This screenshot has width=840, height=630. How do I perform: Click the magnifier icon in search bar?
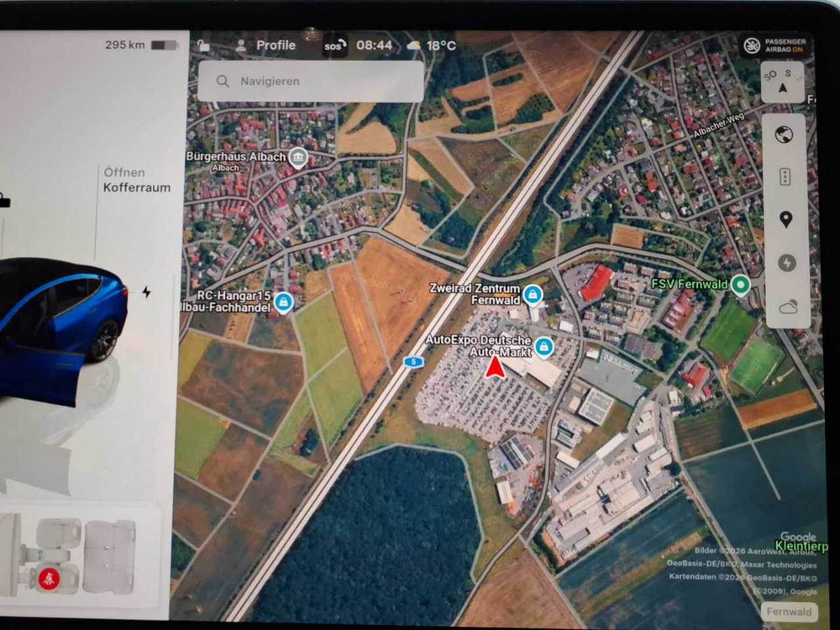pyautogui.click(x=222, y=81)
